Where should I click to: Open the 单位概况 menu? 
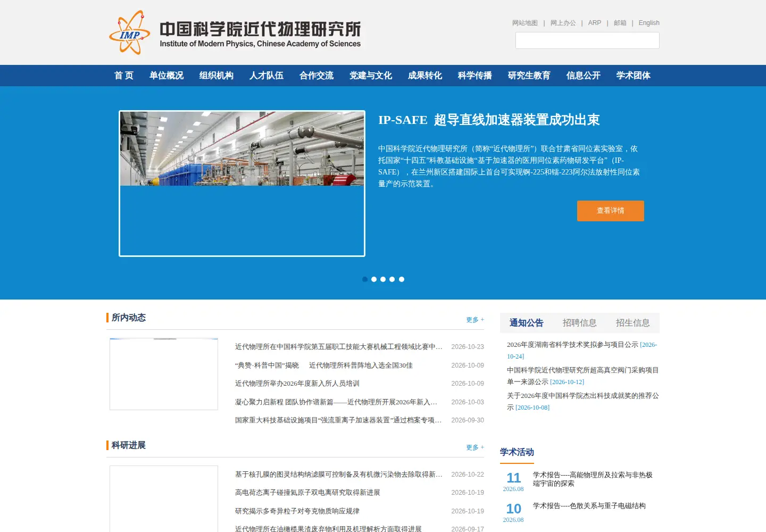(166, 76)
